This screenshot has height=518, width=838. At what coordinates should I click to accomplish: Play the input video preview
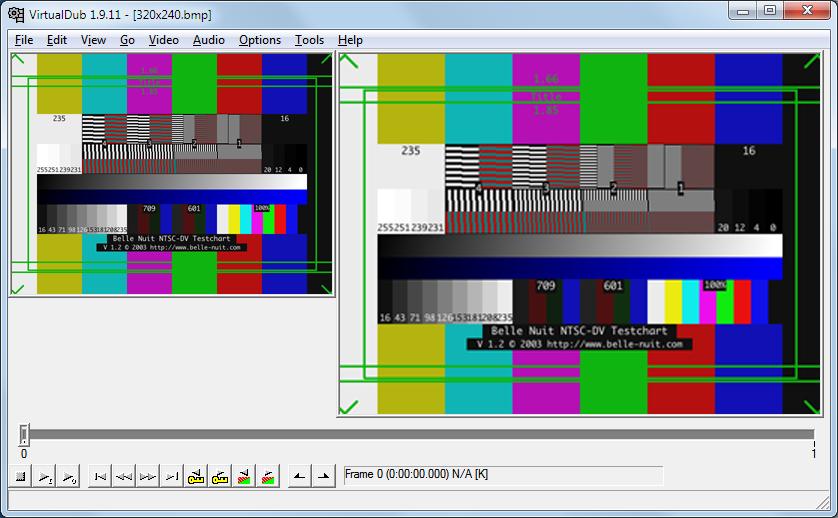45,476
